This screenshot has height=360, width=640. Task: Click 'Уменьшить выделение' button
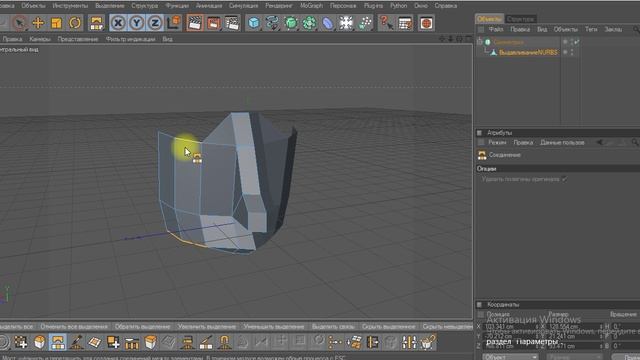(x=273, y=327)
